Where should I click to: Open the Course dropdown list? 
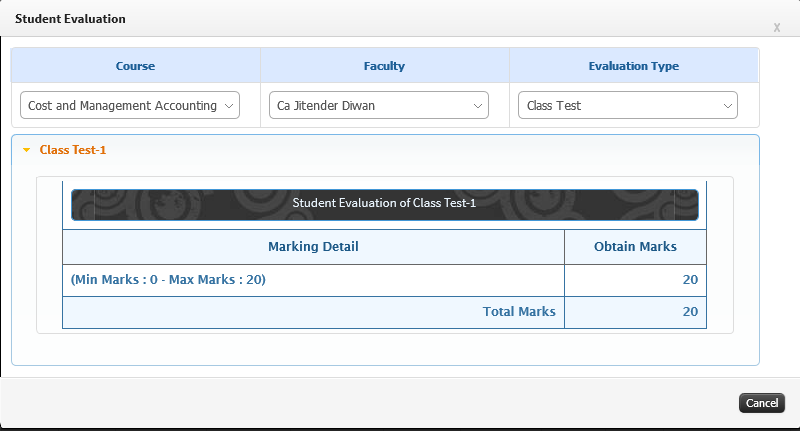tap(130, 106)
